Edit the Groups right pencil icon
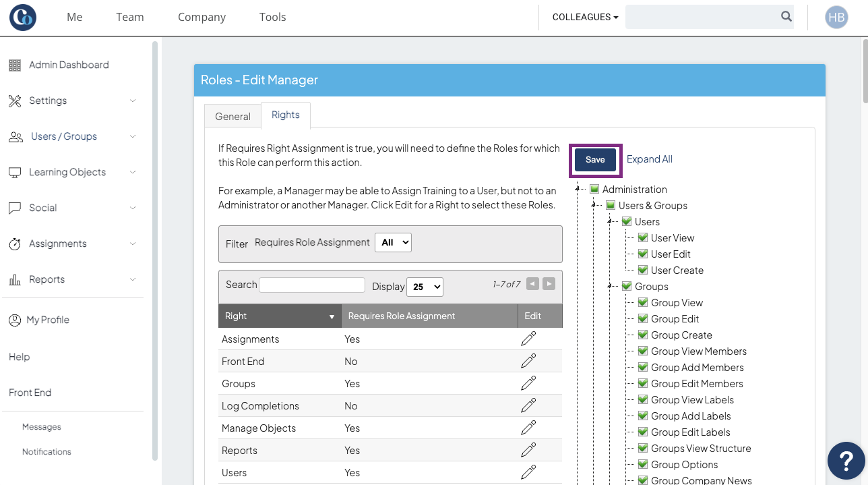This screenshot has height=485, width=868. coord(529,383)
